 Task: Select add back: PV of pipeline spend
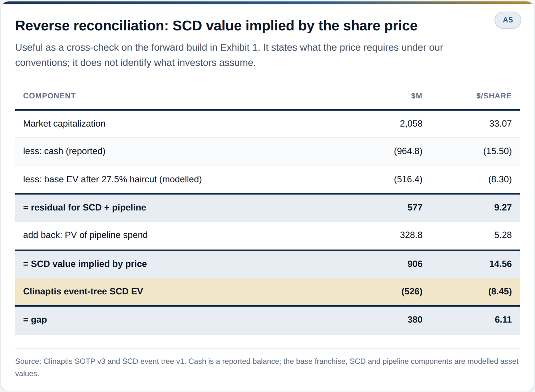pyautogui.click(x=85, y=235)
